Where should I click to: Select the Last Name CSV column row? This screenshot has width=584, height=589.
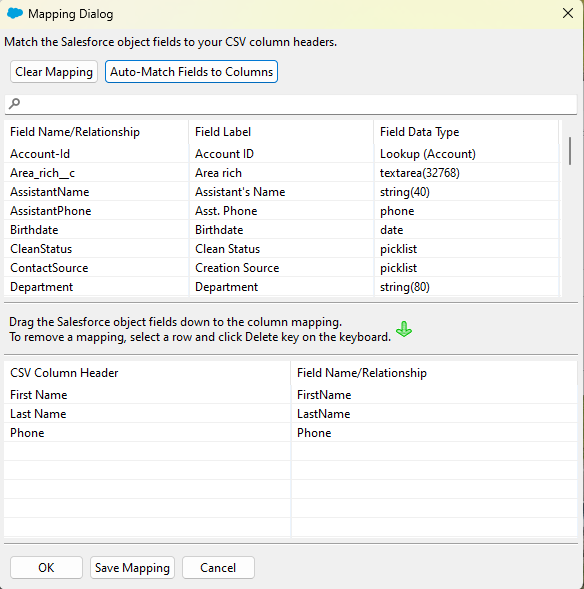point(291,414)
